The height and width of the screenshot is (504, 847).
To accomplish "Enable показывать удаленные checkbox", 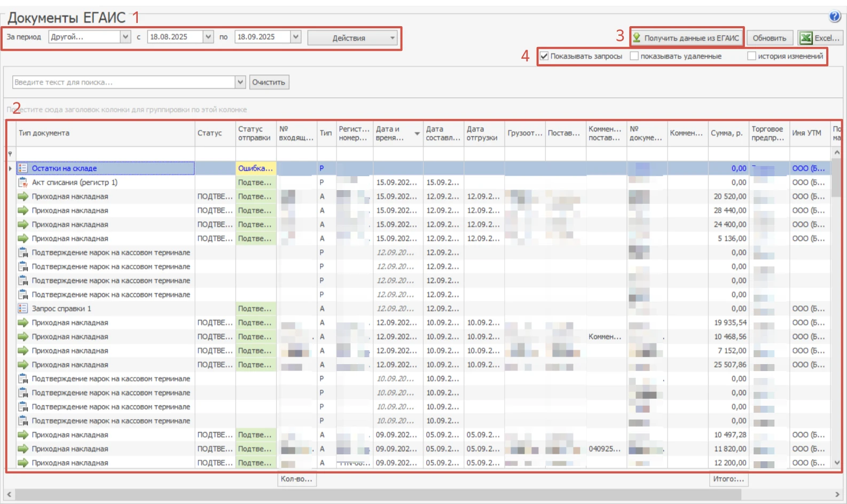I will tap(634, 56).
